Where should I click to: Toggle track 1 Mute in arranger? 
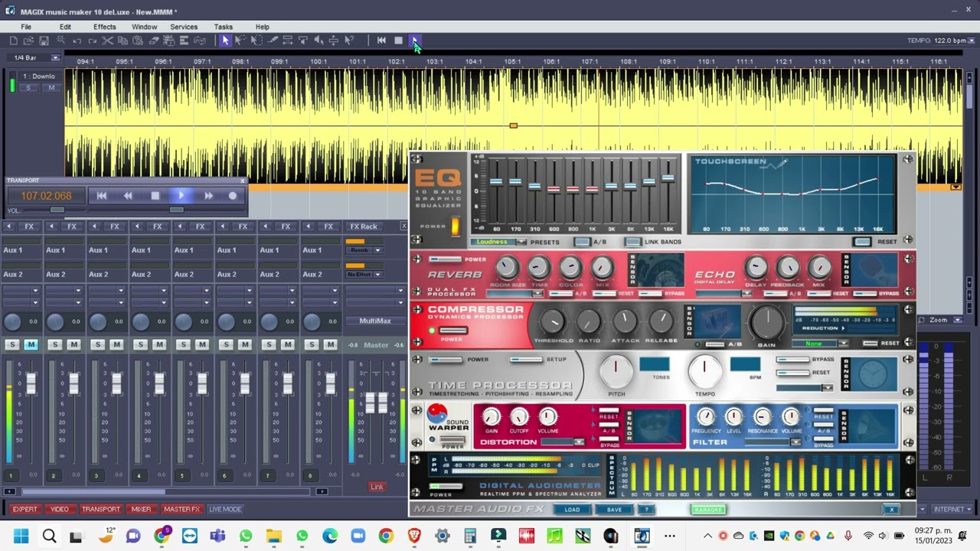click(51, 88)
